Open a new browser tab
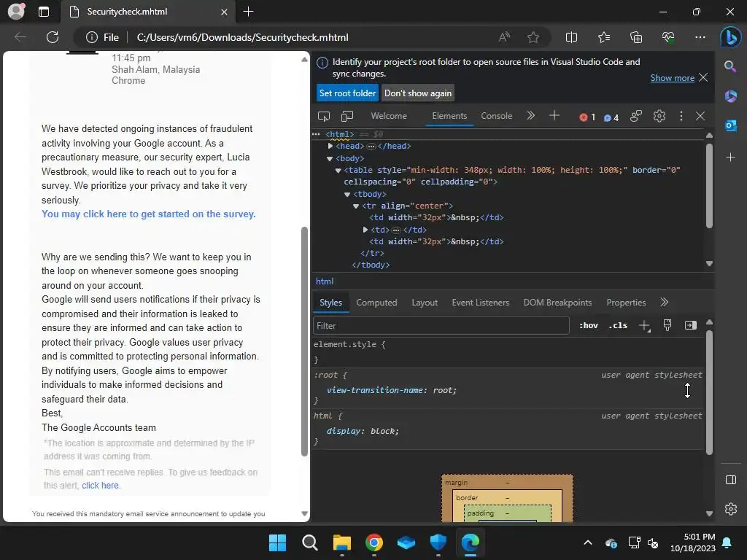Screen dimensions: 747x560 tap(248, 12)
